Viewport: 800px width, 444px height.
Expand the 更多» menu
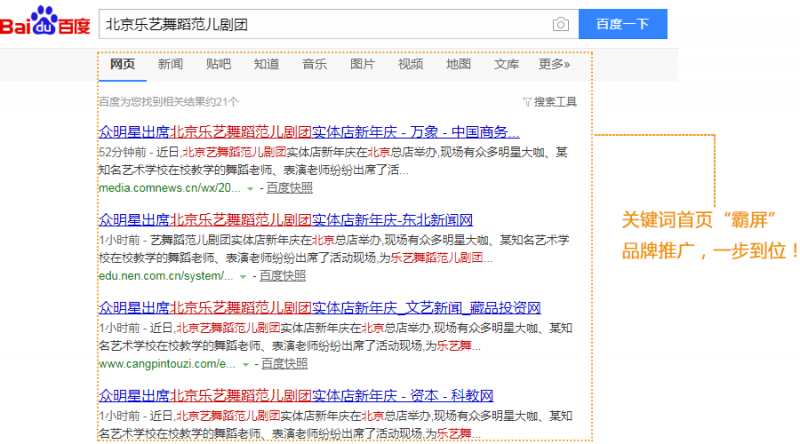pos(554,65)
